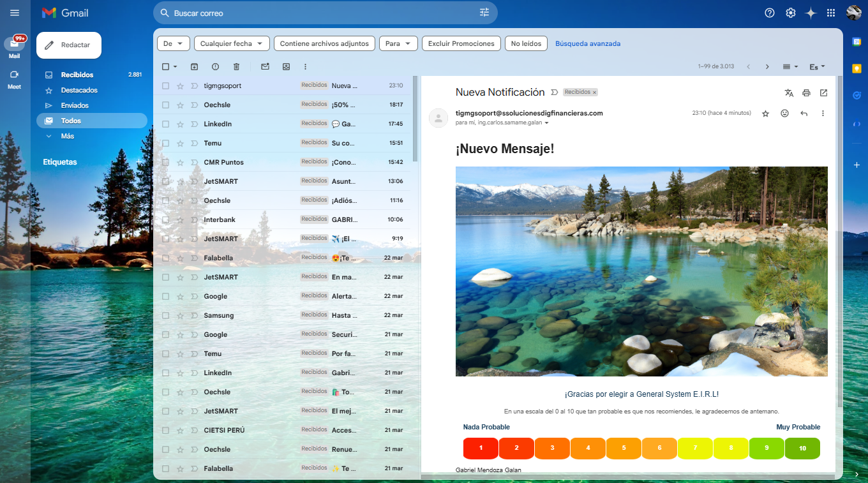The image size is (868, 483).
Task: Expand 'Más' in the left sidebar
Action: point(67,136)
